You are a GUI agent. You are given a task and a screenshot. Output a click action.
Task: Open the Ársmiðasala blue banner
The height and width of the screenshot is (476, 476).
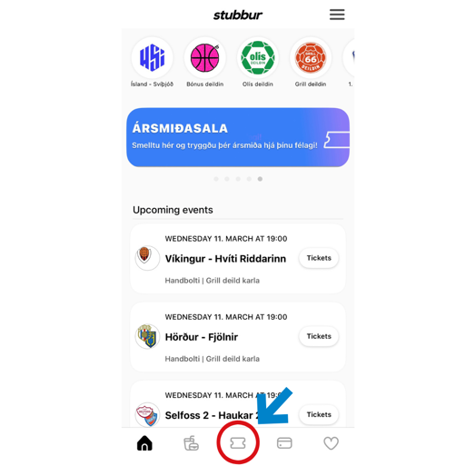click(x=238, y=137)
